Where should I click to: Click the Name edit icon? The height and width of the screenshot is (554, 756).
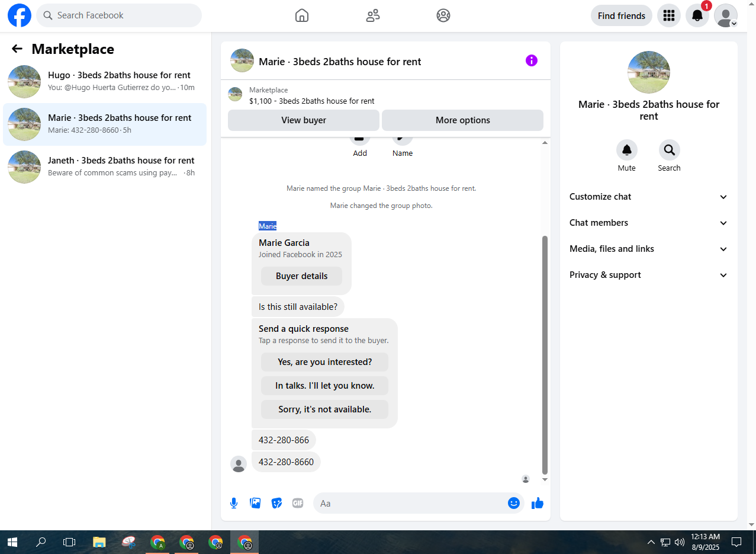tap(403, 141)
